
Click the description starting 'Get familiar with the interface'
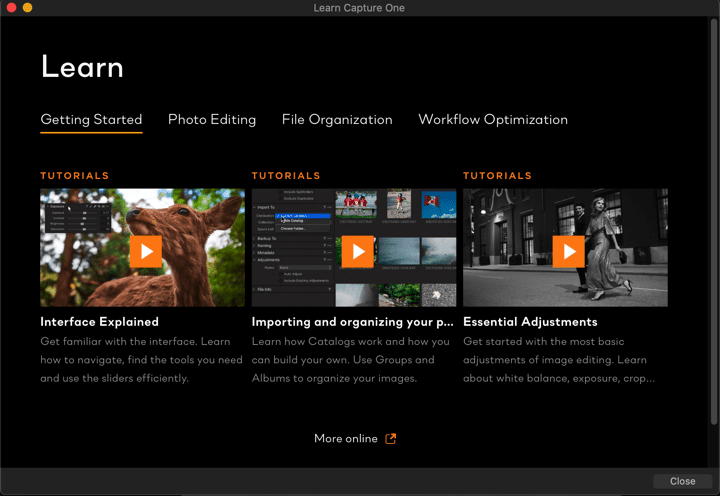click(x=141, y=360)
